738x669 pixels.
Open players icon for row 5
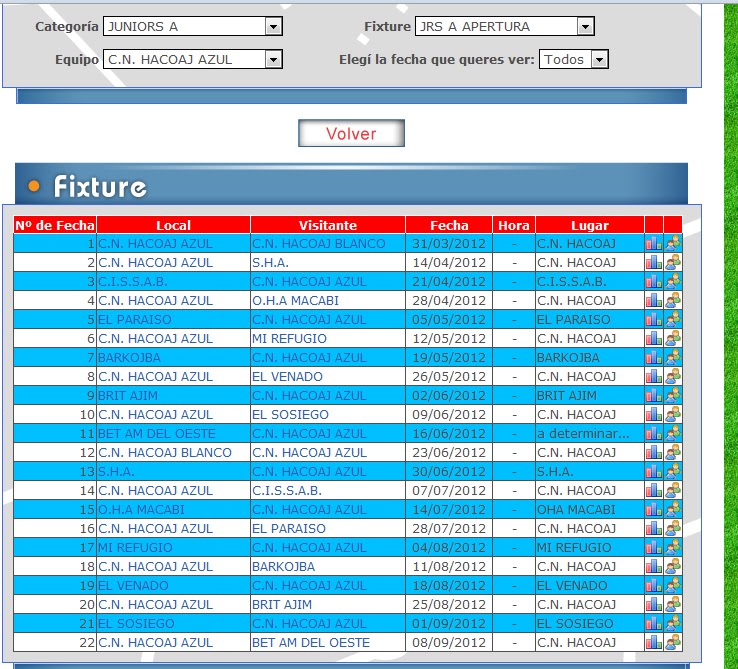pos(673,319)
